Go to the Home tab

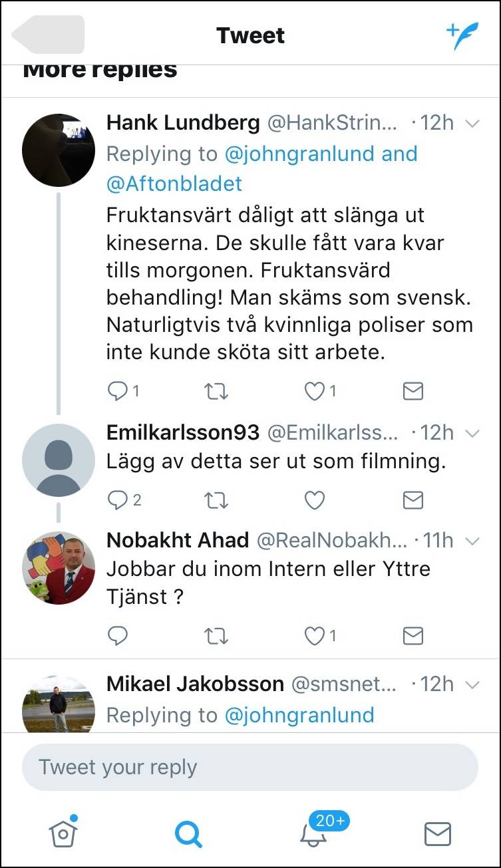(x=64, y=832)
